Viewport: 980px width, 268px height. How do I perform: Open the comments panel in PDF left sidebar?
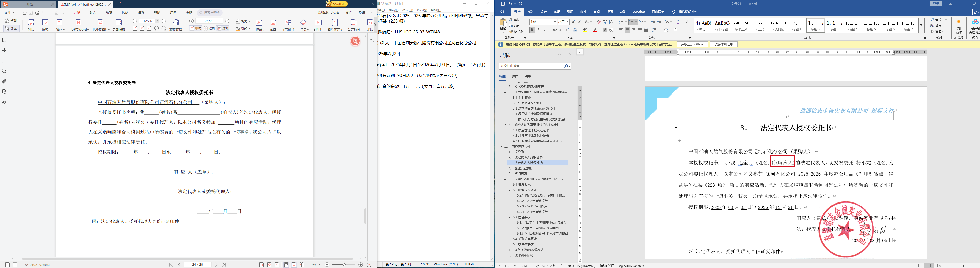point(4,61)
